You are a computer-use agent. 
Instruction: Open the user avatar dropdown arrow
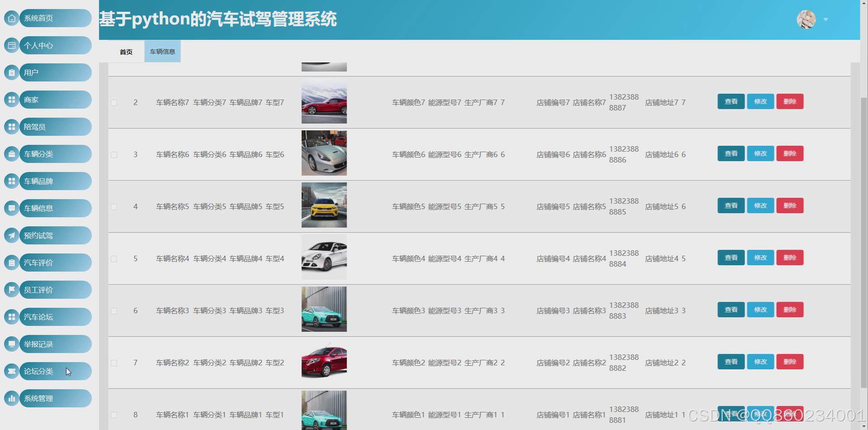click(826, 19)
